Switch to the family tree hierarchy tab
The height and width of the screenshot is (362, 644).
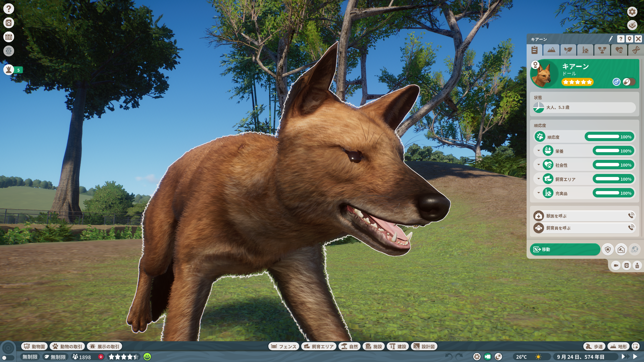pos(602,50)
